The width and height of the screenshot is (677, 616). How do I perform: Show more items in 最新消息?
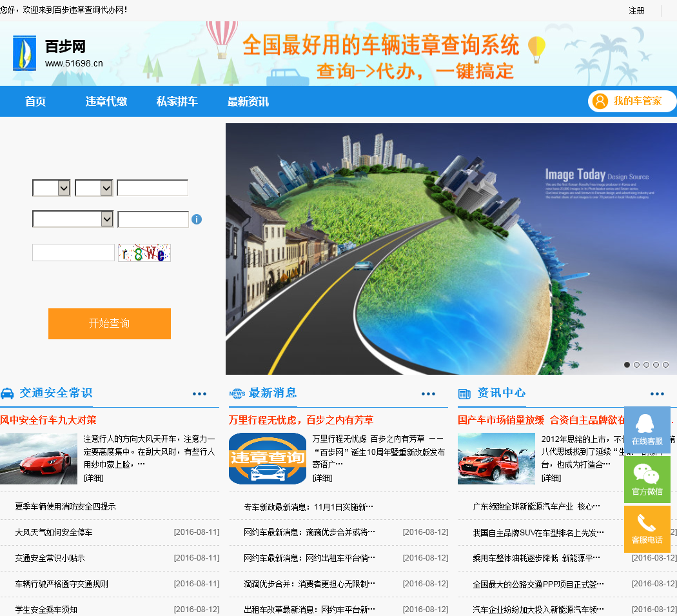[x=428, y=394]
